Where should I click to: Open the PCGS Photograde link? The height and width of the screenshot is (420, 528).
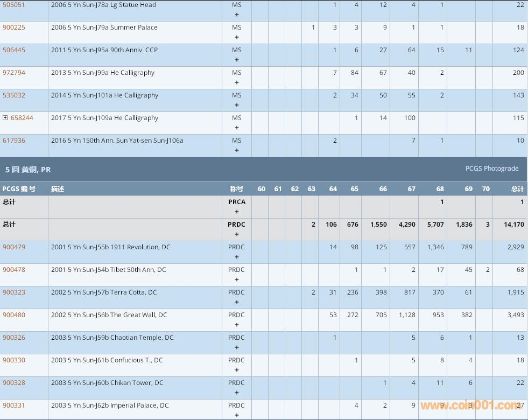tap(491, 169)
